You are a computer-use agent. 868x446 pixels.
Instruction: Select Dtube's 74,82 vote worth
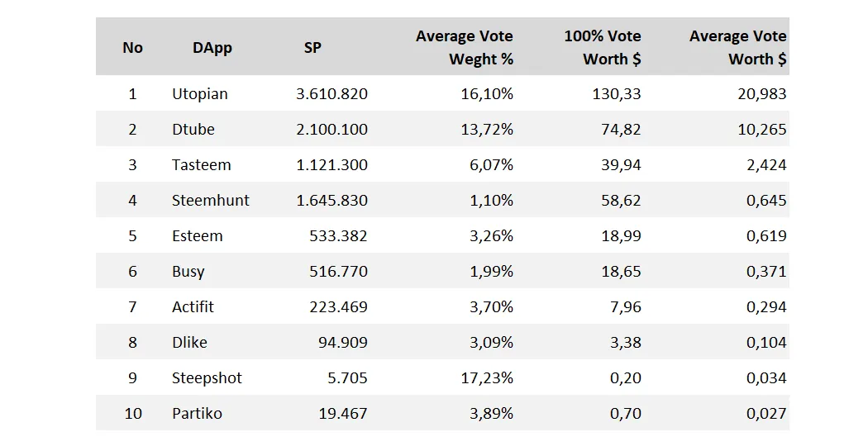[621, 130]
